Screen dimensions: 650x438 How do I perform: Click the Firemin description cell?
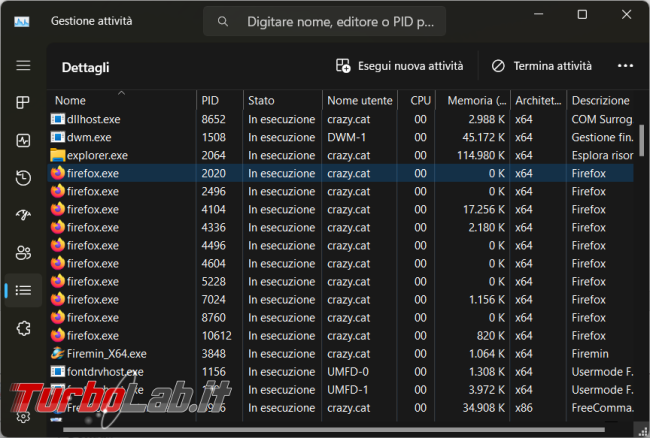click(x=590, y=353)
